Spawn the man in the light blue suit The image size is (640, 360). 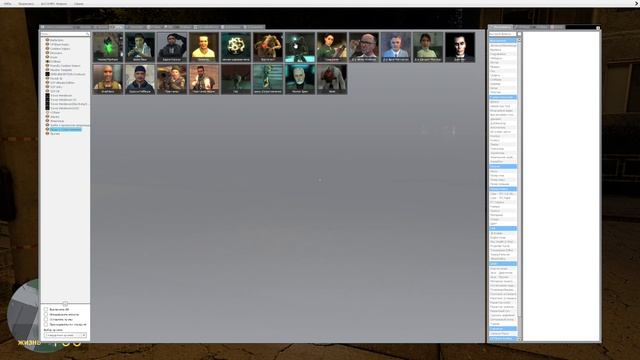pyautogui.click(x=396, y=47)
